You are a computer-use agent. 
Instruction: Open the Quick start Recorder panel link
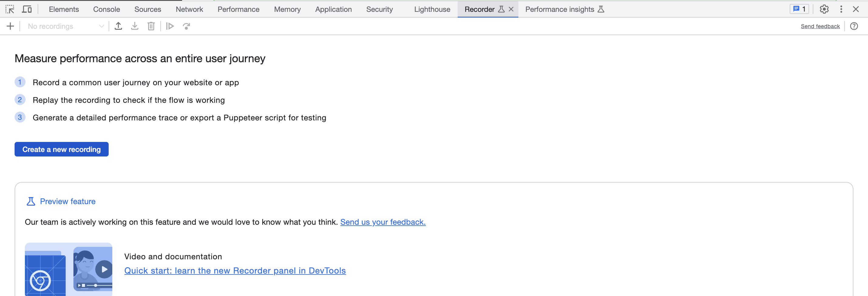[x=235, y=271]
